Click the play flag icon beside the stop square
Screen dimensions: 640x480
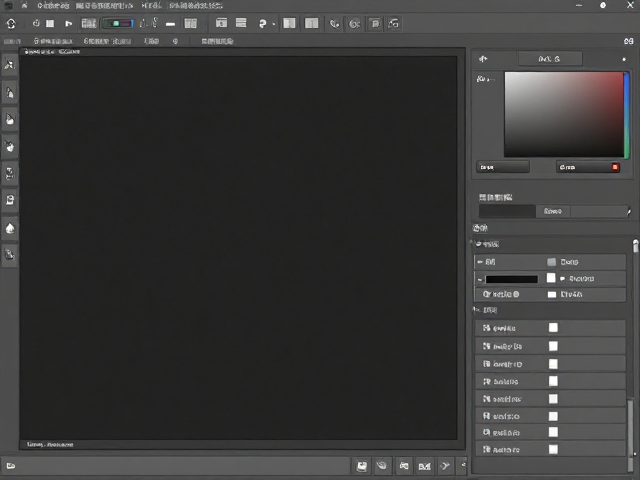point(69,24)
